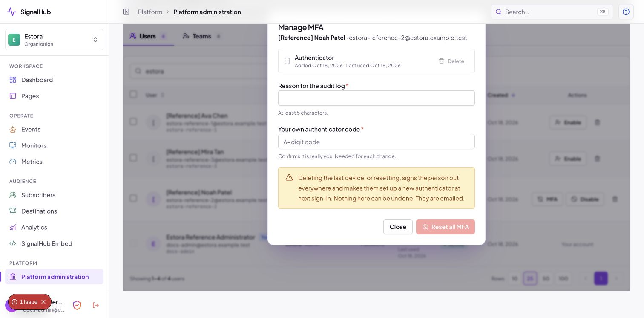Focus the 6-digit authenticator code field
This screenshot has width=644, height=318.
pyautogui.click(x=377, y=142)
